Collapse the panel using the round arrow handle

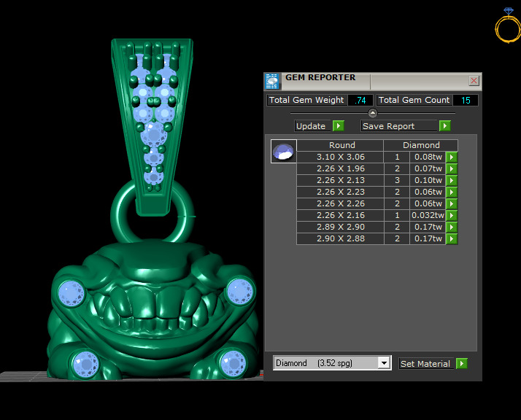(373, 113)
